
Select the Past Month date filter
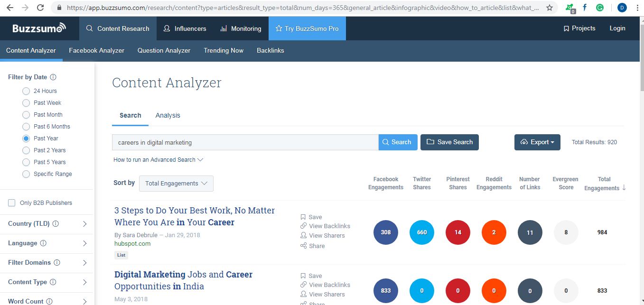pos(26,114)
